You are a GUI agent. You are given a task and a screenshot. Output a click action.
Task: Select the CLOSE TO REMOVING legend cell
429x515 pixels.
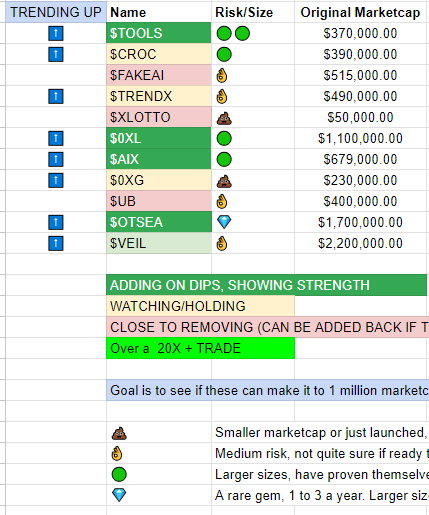[x=268, y=327]
